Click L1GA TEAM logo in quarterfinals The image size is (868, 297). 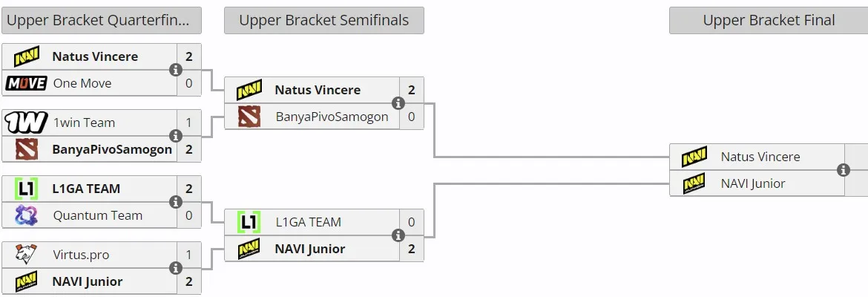26,189
